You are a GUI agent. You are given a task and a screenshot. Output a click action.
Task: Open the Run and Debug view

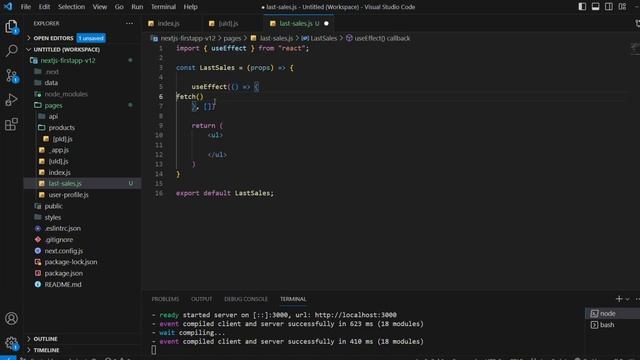click(x=11, y=100)
